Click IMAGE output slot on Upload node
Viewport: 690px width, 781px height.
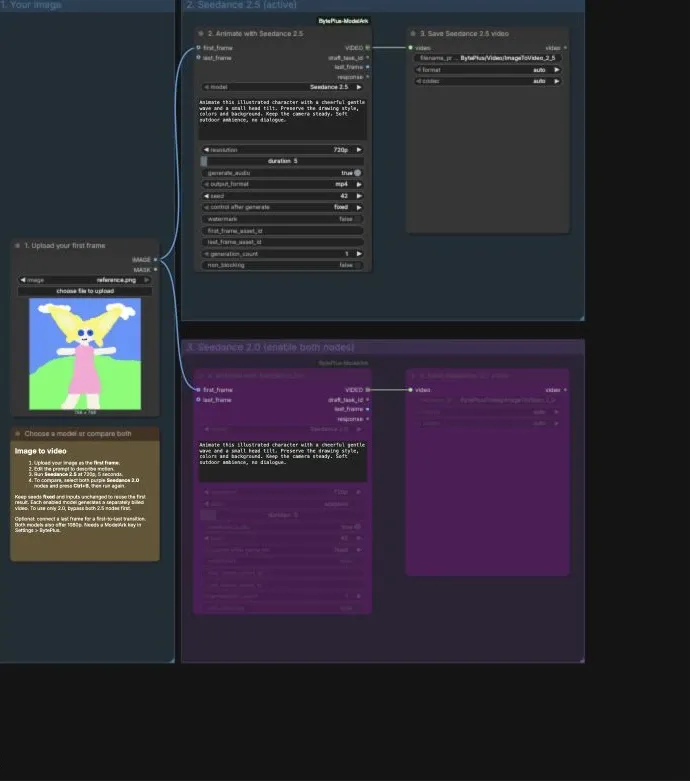(x=155, y=260)
